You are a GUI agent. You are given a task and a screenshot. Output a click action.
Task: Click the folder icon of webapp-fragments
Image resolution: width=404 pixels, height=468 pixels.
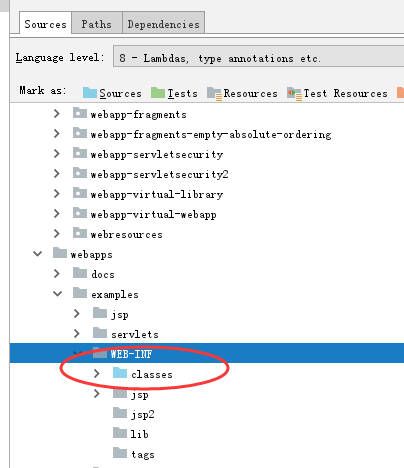pos(80,113)
